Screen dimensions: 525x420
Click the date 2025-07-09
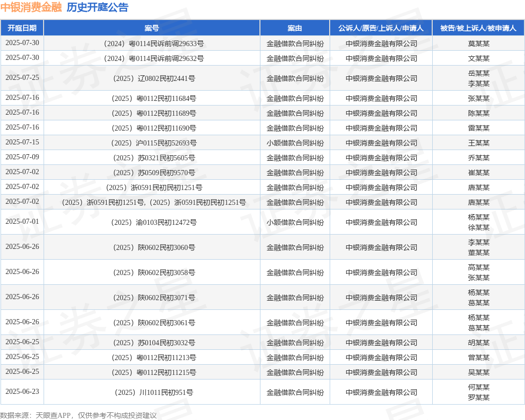(x=22, y=157)
